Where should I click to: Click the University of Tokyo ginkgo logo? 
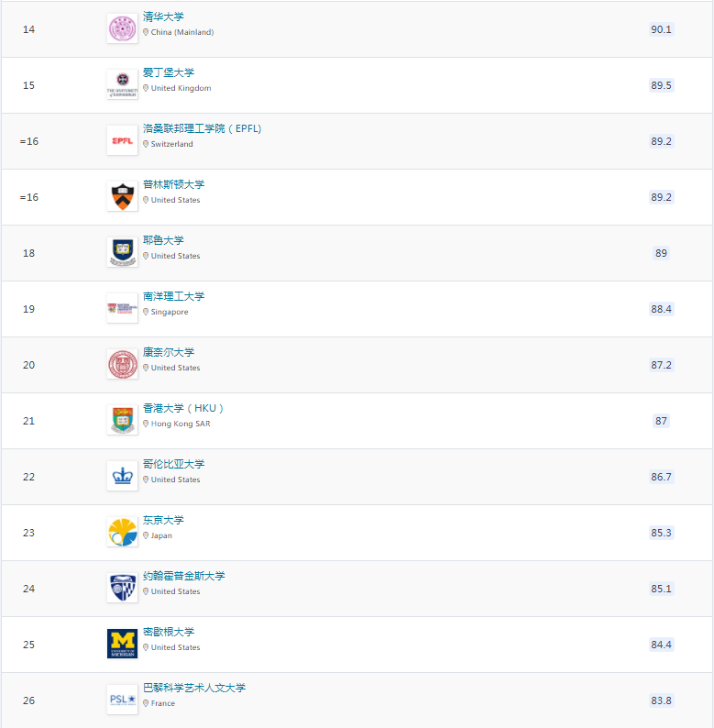click(122, 532)
